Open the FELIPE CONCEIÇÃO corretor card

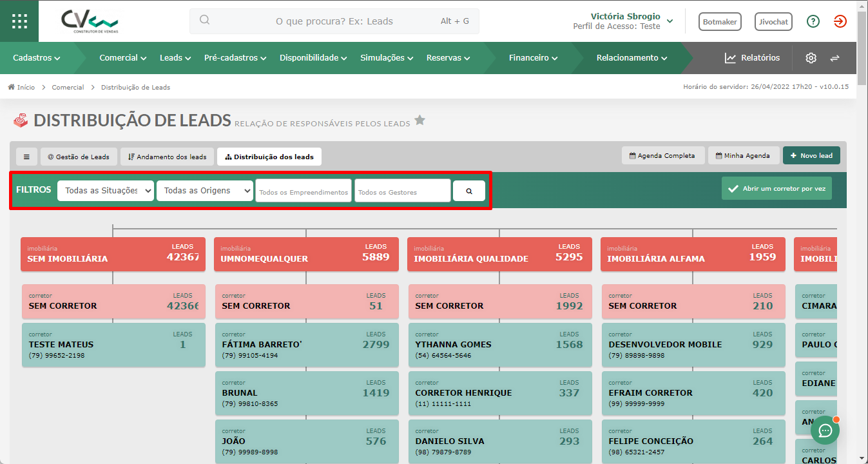click(x=693, y=441)
